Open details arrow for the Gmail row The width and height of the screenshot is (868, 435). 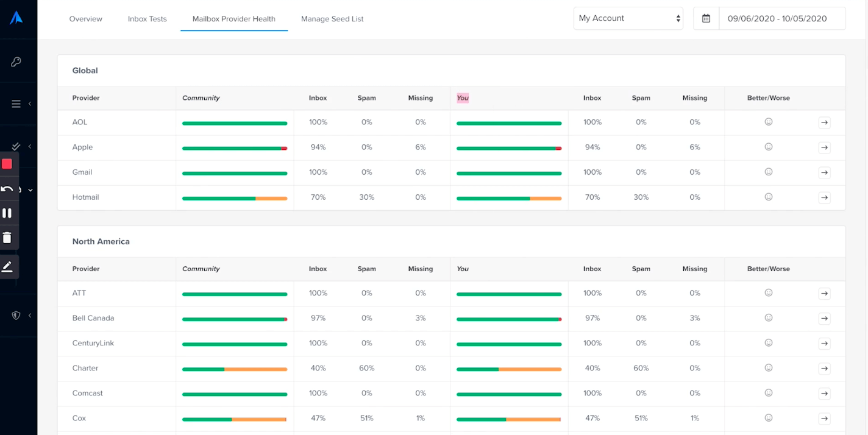[824, 172]
